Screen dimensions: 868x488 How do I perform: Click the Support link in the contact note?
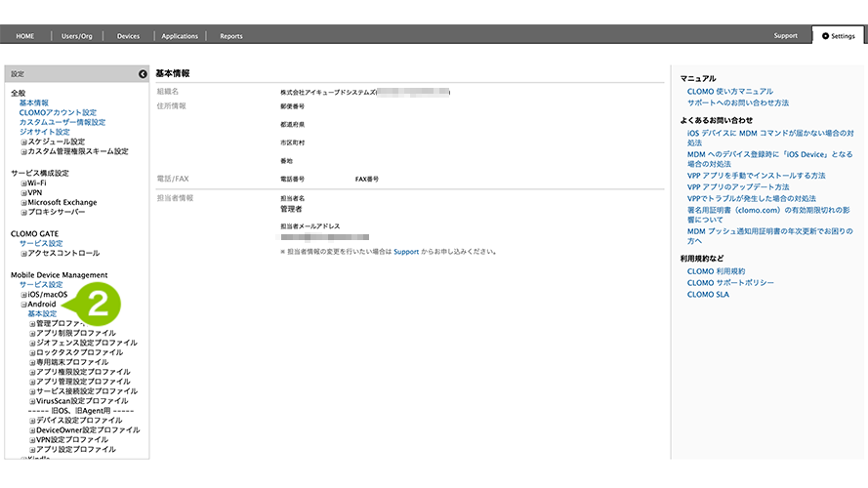pyautogui.click(x=406, y=252)
